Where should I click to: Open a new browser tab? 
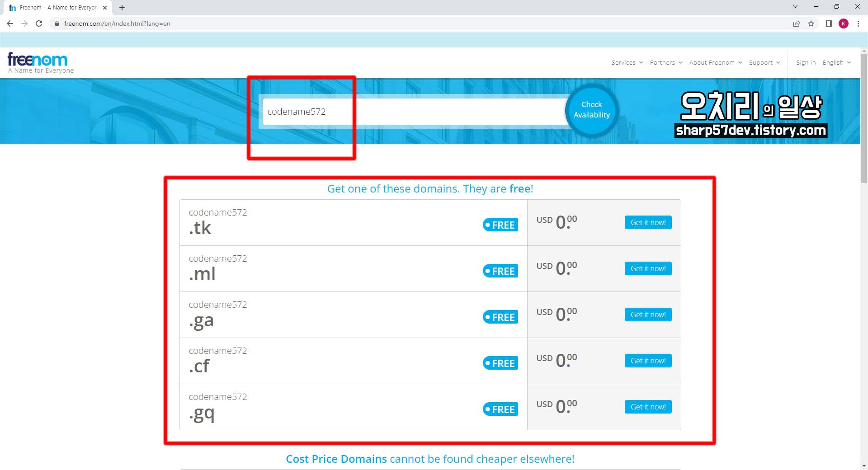pos(122,7)
